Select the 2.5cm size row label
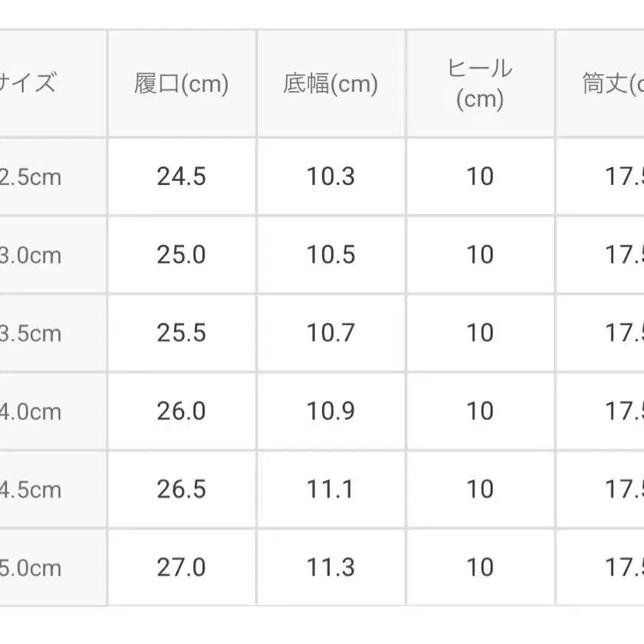Image resolution: width=644 pixels, height=644 pixels. coord(31,177)
